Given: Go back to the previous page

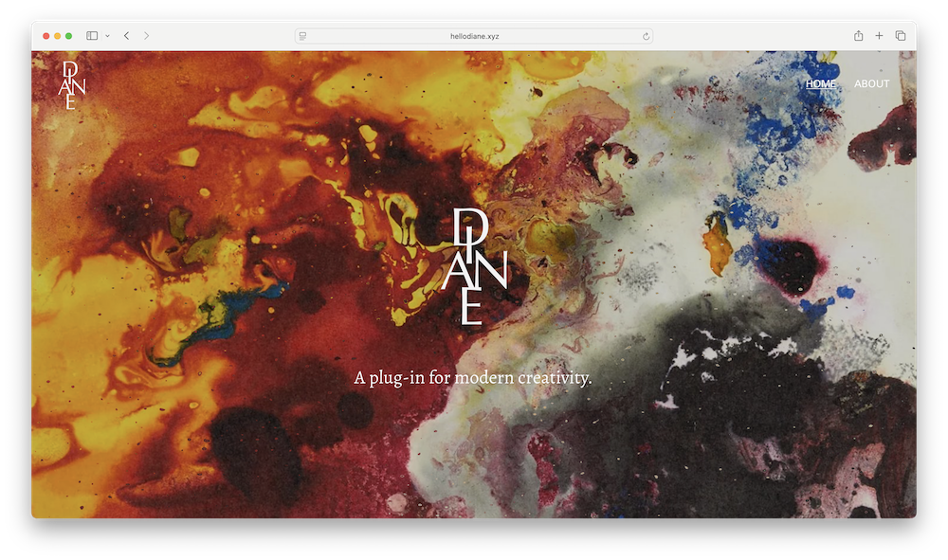Looking at the screenshot, I should tap(126, 36).
